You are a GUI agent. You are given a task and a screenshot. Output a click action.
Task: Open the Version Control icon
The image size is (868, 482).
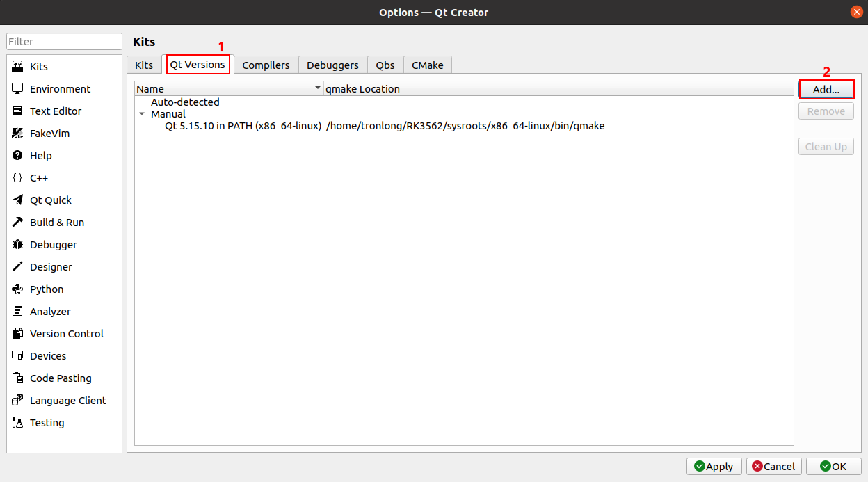[x=17, y=334]
